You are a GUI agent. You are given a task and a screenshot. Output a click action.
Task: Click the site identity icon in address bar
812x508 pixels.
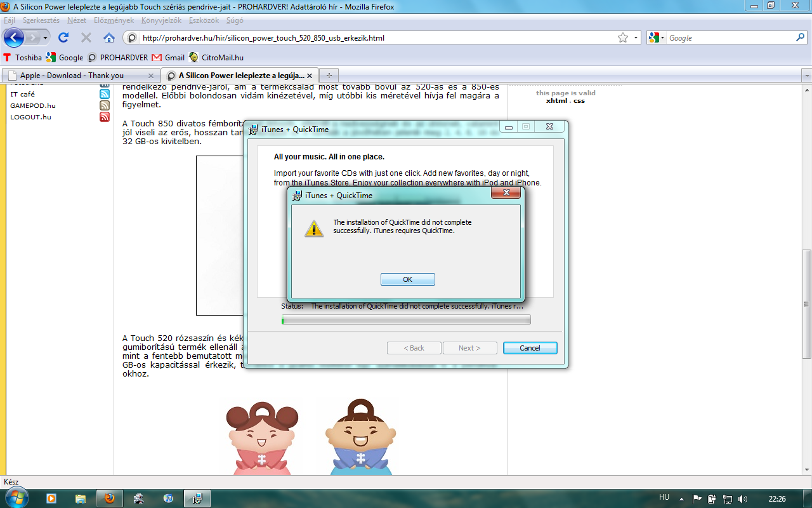[133, 38]
